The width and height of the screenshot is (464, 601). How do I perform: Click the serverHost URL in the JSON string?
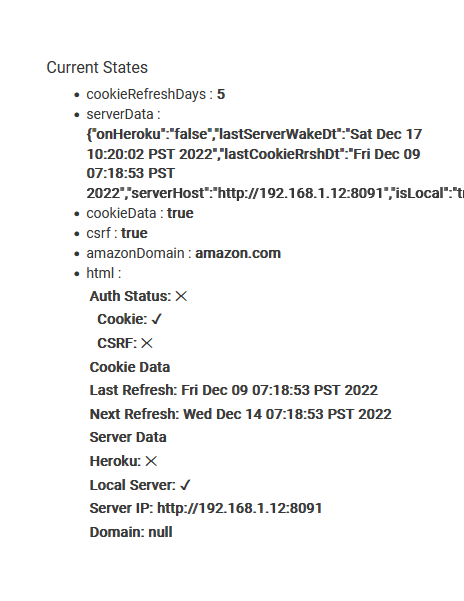301,193
